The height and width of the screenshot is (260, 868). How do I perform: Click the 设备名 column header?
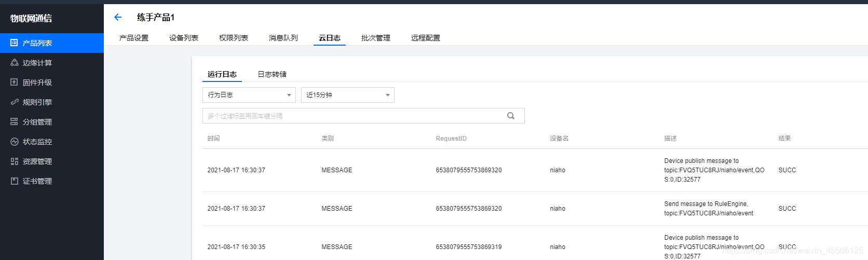(x=559, y=139)
